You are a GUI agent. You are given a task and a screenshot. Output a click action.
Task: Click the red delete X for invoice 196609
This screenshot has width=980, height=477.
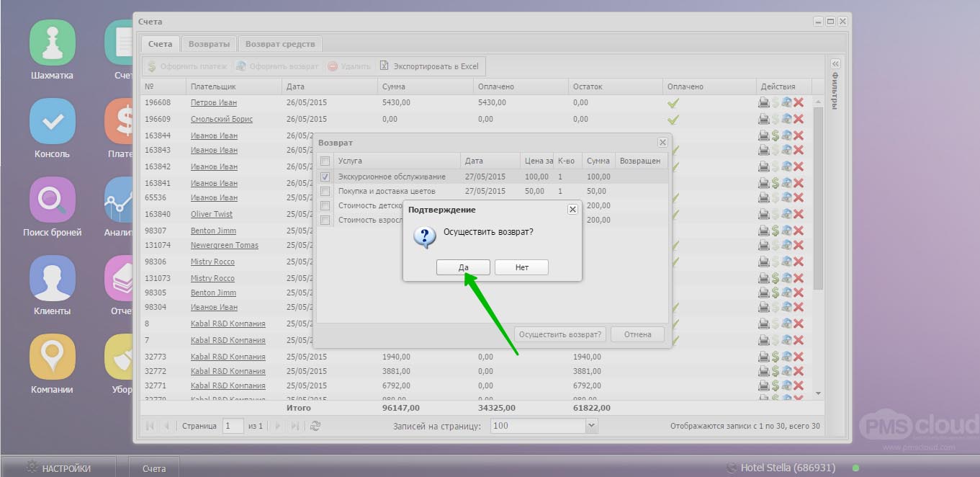click(x=799, y=119)
